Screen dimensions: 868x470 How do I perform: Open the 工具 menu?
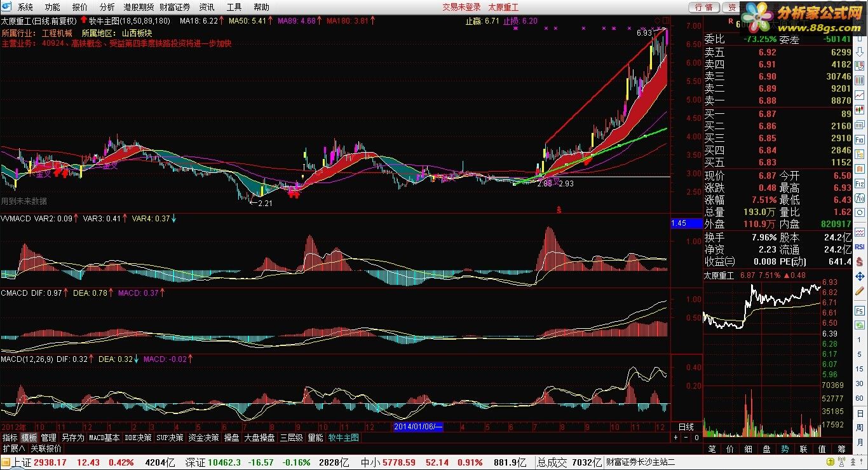click(x=234, y=7)
